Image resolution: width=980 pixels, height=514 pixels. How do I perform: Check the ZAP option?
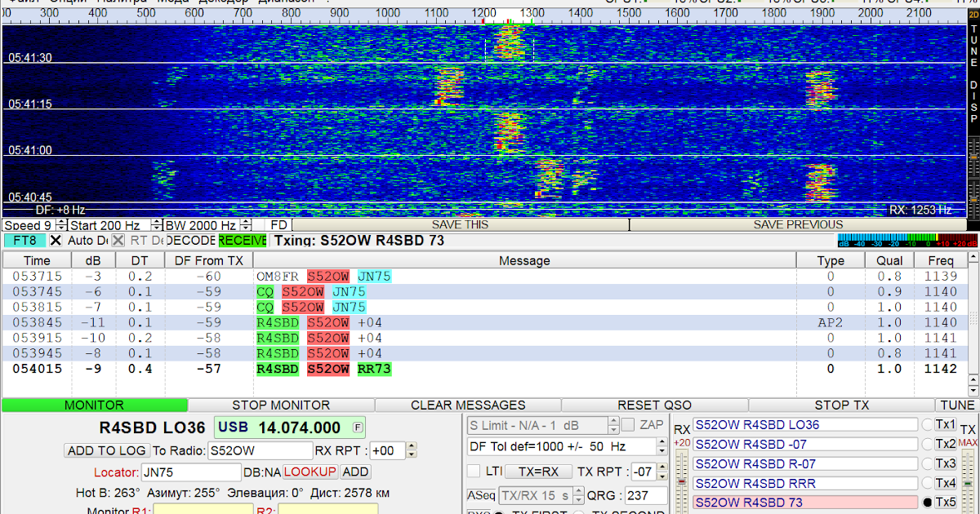tap(628, 424)
